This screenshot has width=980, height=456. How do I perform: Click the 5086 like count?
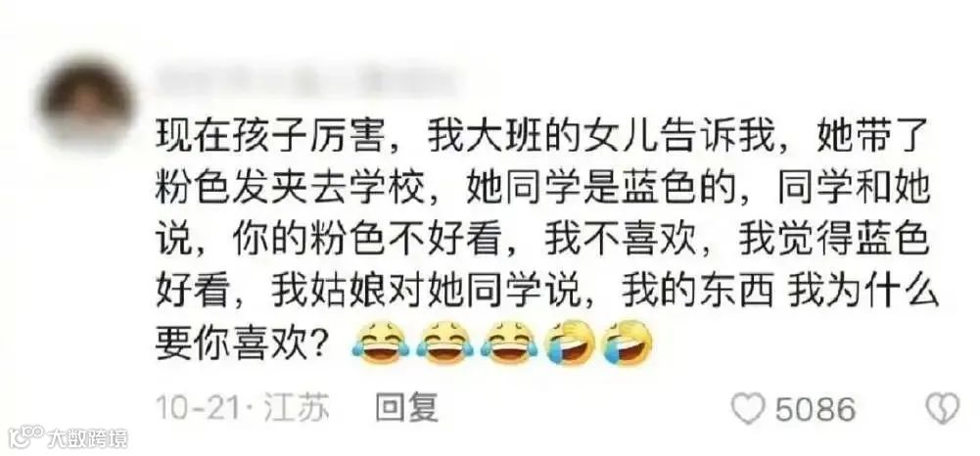coord(815,410)
